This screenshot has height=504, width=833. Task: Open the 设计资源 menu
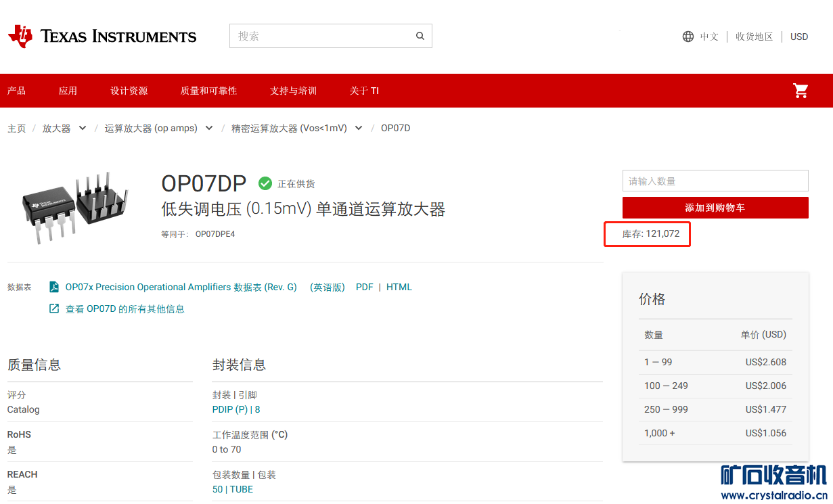pos(129,91)
